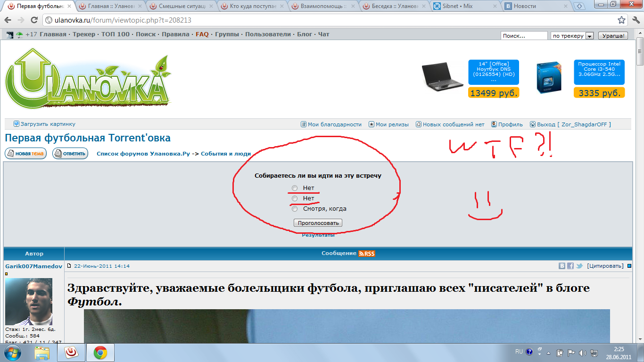Open "Мои релизы" star icon
Screen dimensions: 644x362
click(x=371, y=124)
